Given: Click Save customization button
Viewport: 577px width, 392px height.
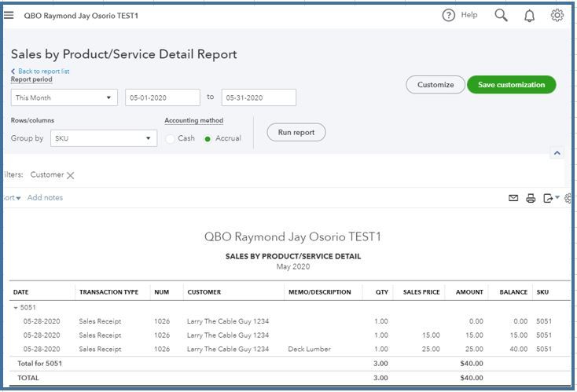Looking at the screenshot, I should (511, 85).
